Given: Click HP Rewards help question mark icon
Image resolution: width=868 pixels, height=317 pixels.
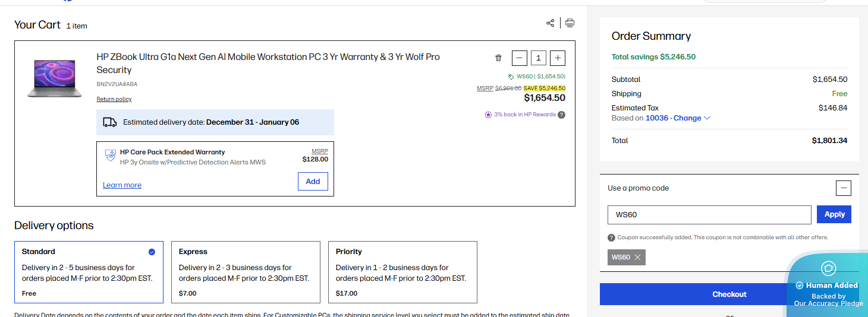Looking at the screenshot, I should tap(561, 115).
